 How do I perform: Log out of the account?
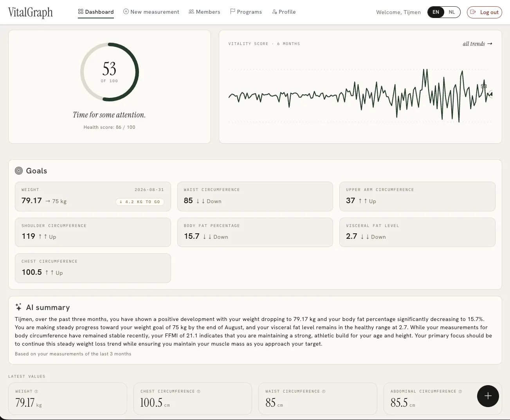pyautogui.click(x=485, y=12)
